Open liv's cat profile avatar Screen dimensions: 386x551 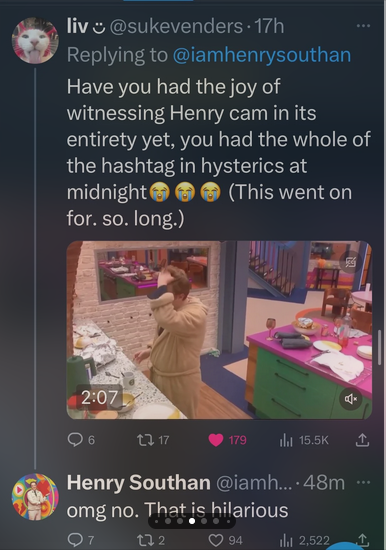tap(35, 40)
